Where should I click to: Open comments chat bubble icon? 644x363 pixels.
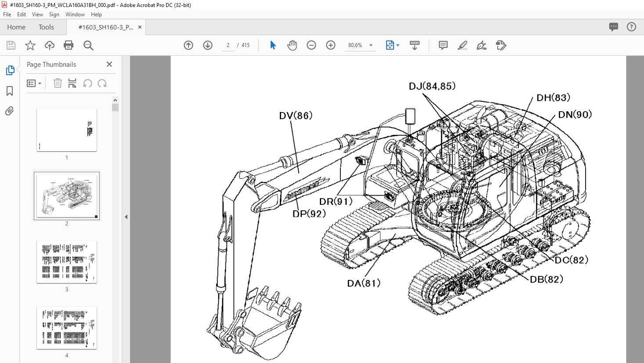point(614,27)
